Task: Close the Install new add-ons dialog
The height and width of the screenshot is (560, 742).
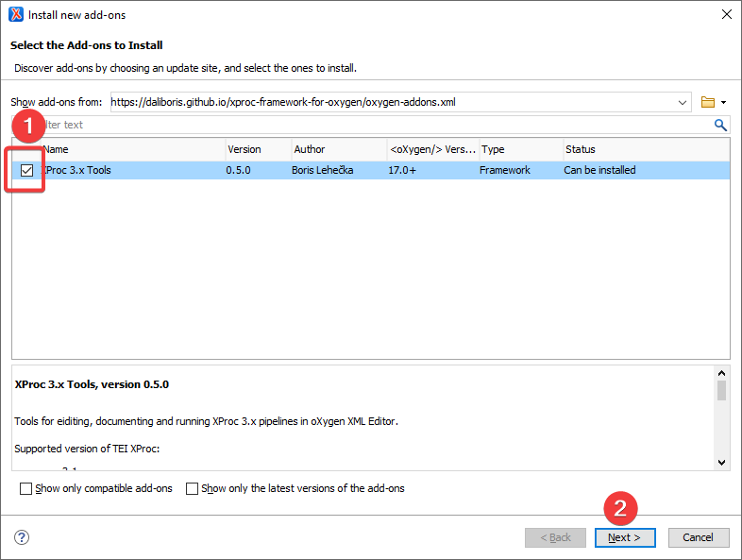Action: tap(726, 15)
